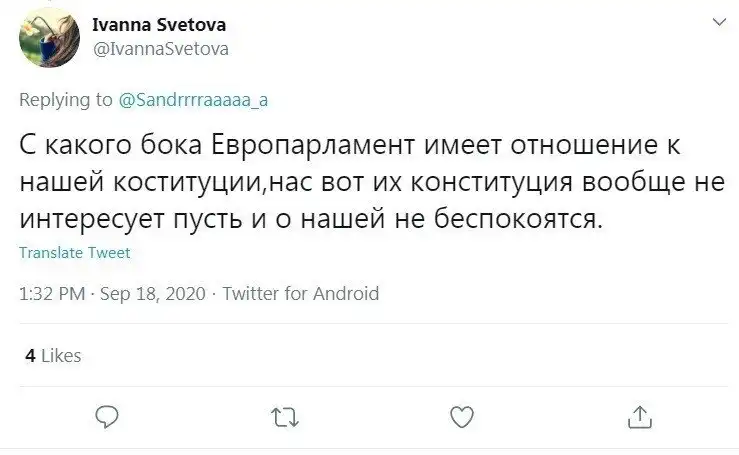This screenshot has height=455, width=739.
Task: Like the tweet with the heart icon
Action: pos(461,415)
